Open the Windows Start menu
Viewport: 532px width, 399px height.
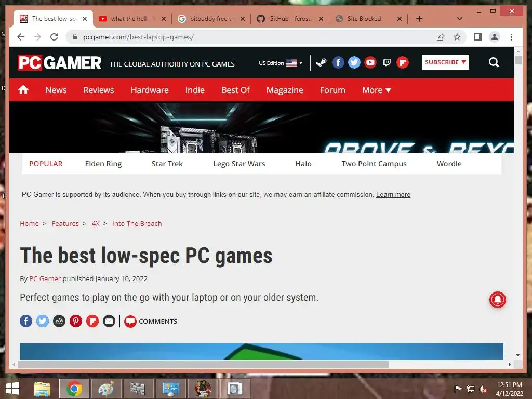click(12, 389)
